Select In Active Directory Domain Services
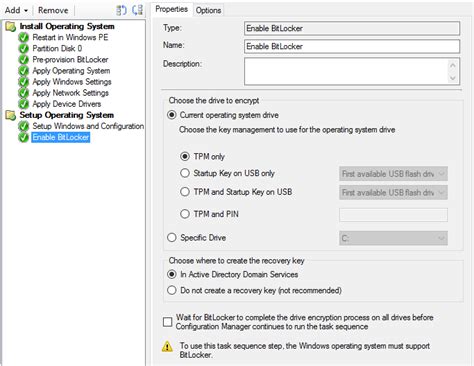The image size is (474, 366). point(172,274)
